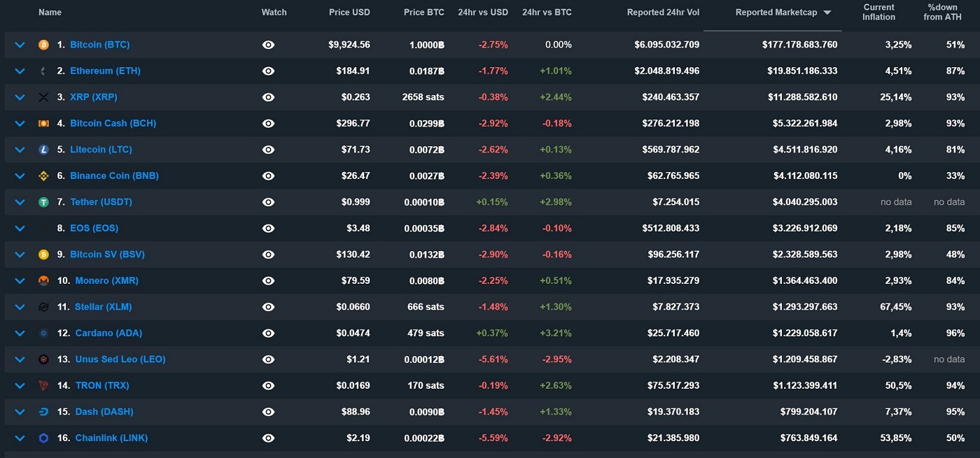The width and height of the screenshot is (980, 458).
Task: Expand the Bitcoin (BTC) row chevron
Action: tap(20, 45)
